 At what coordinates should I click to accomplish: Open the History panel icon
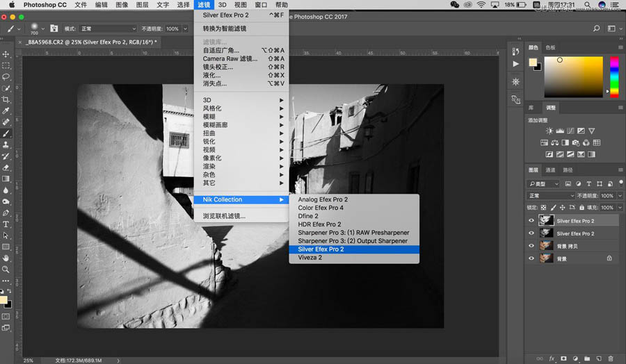[516, 51]
